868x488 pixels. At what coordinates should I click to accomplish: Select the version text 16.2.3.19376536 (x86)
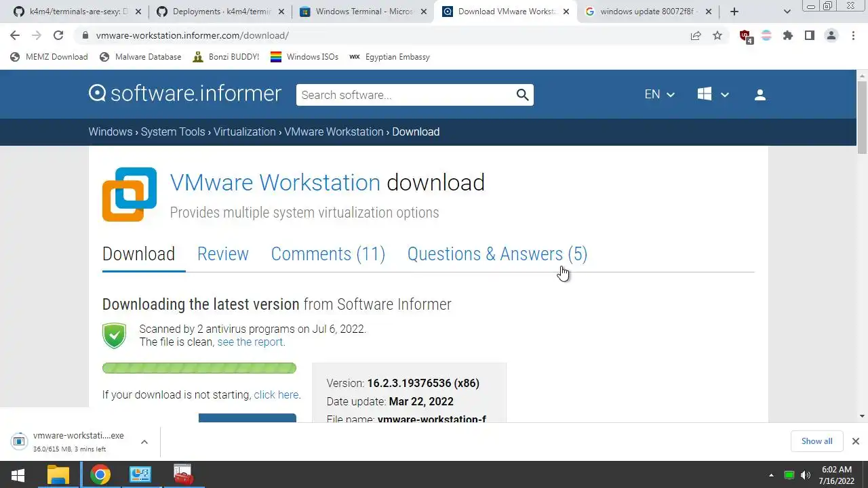[x=423, y=383]
